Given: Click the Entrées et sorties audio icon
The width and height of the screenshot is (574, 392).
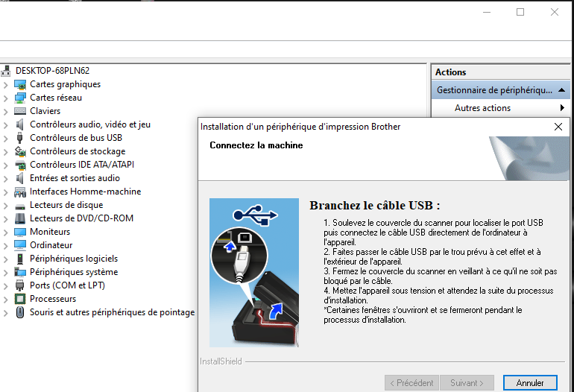Looking at the screenshot, I should [20, 178].
